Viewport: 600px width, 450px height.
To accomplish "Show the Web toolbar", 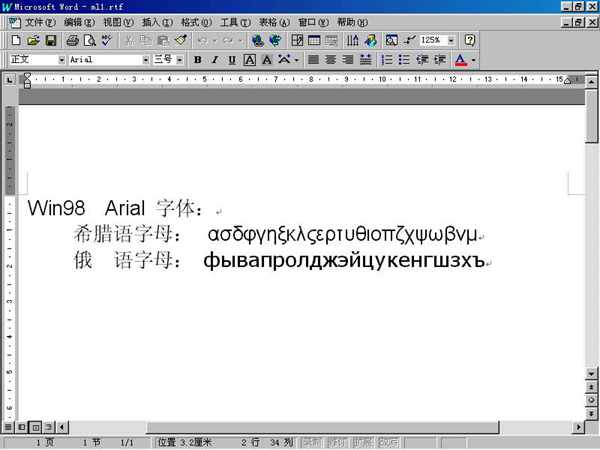I will click(275, 40).
